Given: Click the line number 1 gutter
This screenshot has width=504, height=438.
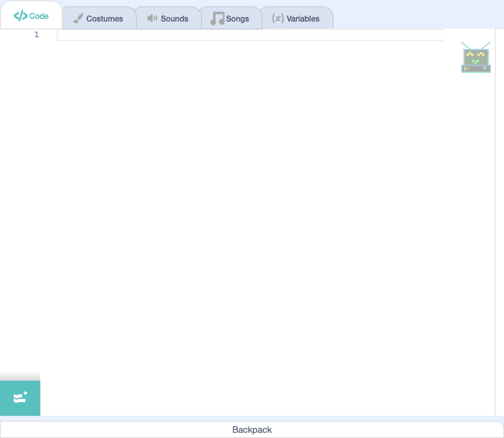Looking at the screenshot, I should [36, 35].
